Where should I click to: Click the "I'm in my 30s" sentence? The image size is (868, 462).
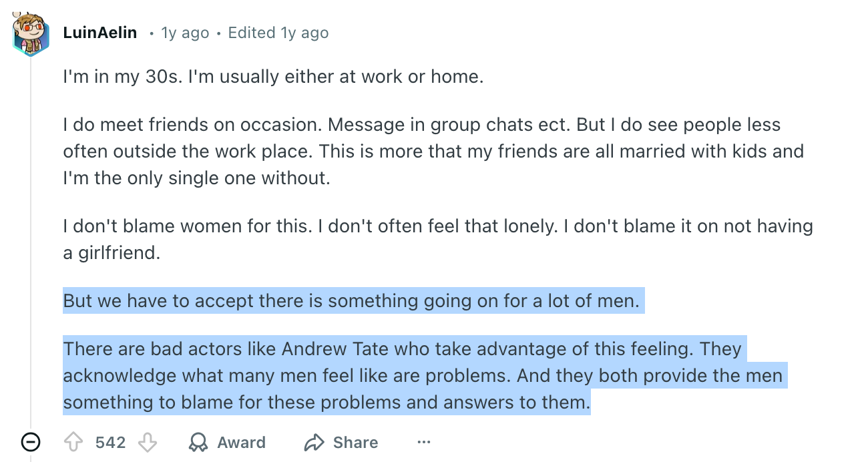coord(272,77)
